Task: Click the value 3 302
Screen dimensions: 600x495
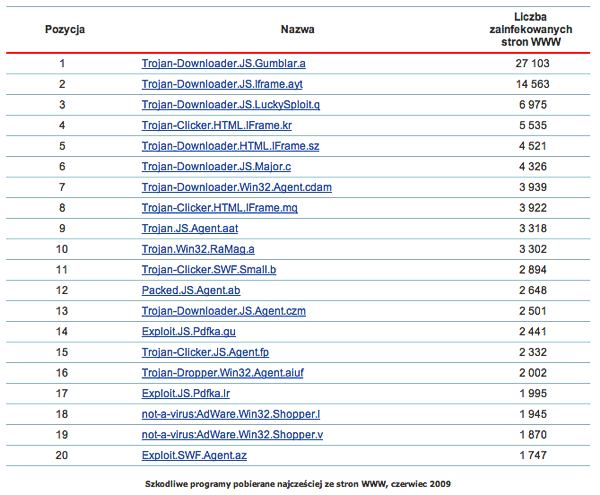Action: (x=533, y=249)
